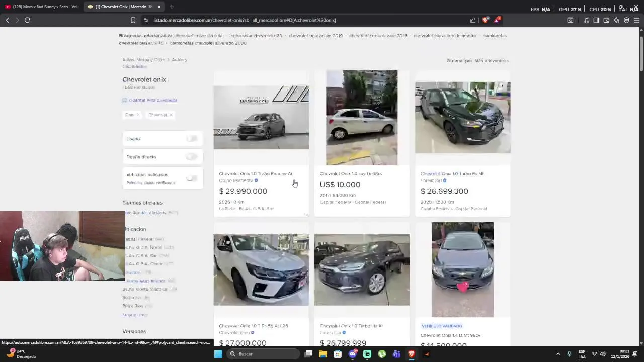644x362 pixels.
Task: Open Chevrolet Onix 1.4 Joy Ls listing
Action: pyautogui.click(x=351, y=174)
